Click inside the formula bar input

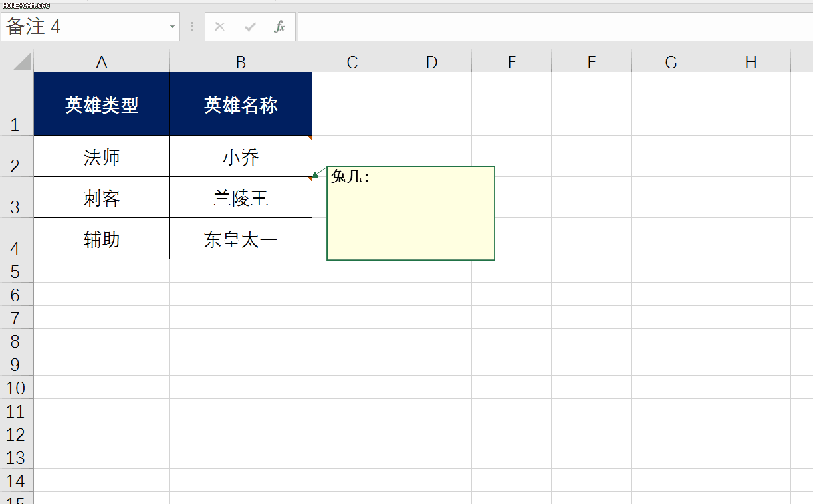click(555, 27)
